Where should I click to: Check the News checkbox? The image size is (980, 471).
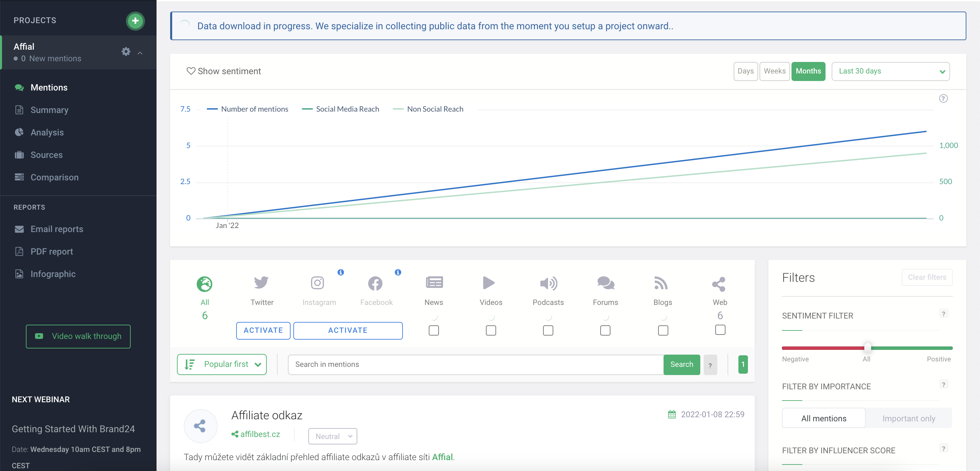[x=434, y=330]
